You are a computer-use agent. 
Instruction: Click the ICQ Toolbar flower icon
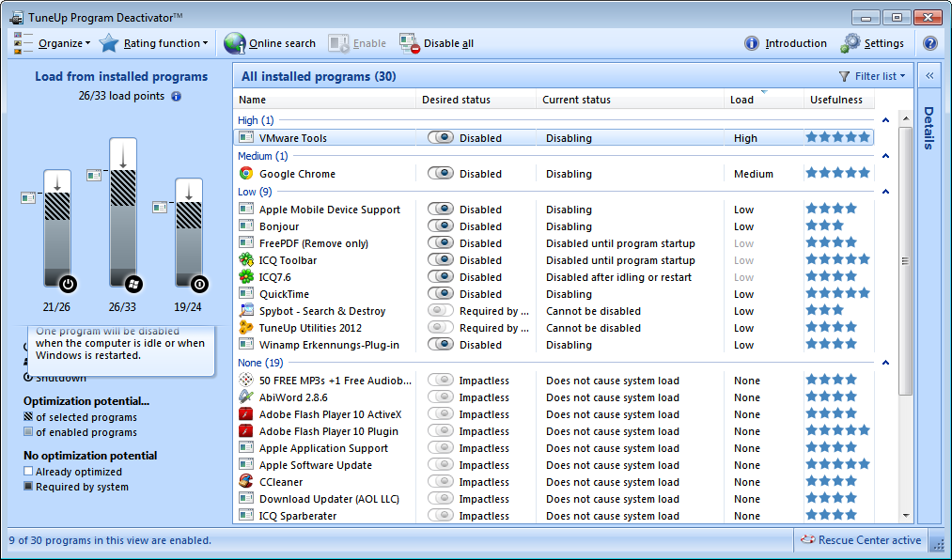[246, 260]
